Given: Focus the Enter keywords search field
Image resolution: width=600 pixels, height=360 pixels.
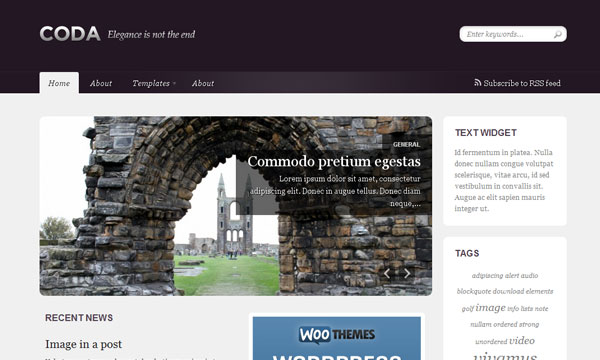Looking at the screenshot, I should (513, 34).
